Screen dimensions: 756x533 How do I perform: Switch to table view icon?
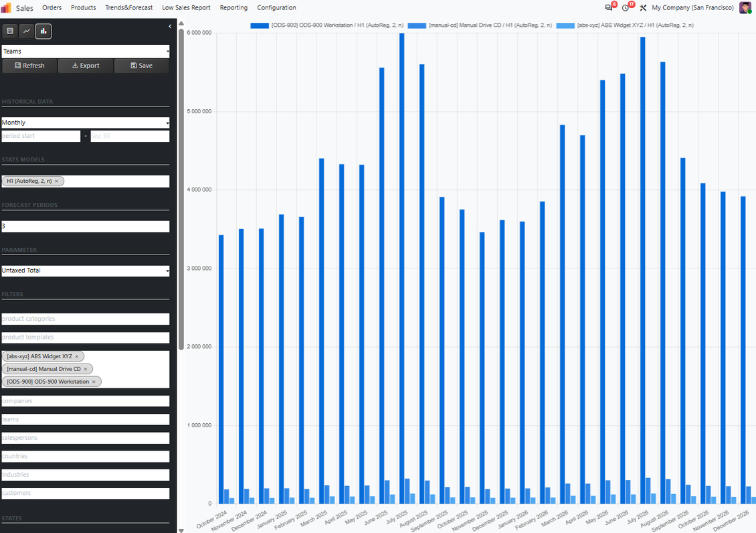coord(9,31)
